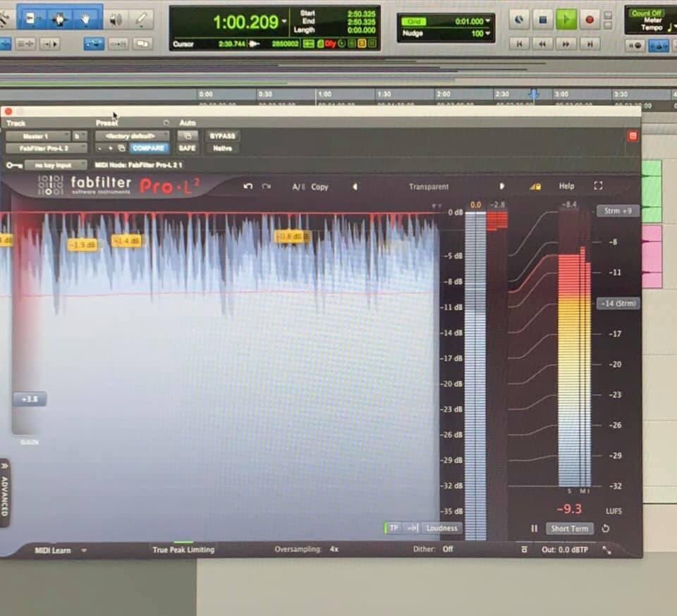Image resolution: width=677 pixels, height=616 pixels.
Task: Select the Grabber hand tool
Action: pyautogui.click(x=86, y=18)
